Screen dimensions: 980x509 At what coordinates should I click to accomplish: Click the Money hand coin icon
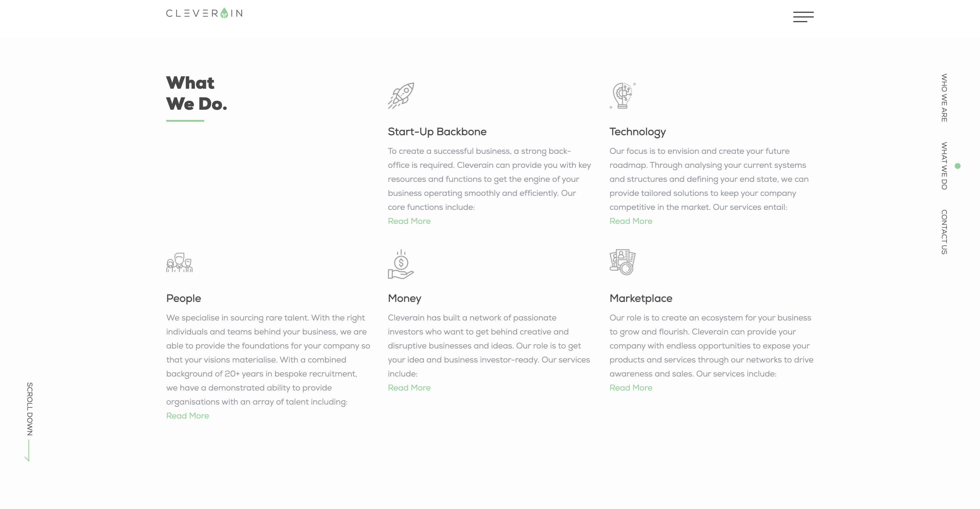(x=400, y=264)
